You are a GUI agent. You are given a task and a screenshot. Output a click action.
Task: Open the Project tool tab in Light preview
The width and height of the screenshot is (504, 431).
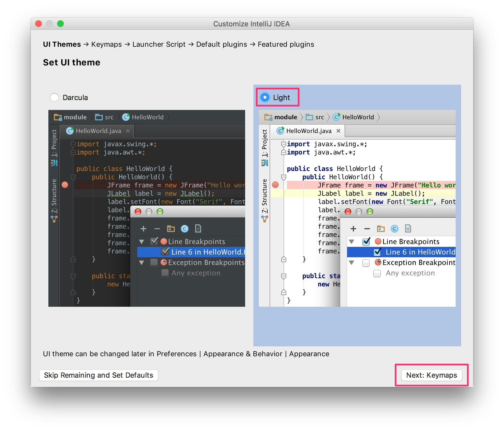tap(264, 147)
